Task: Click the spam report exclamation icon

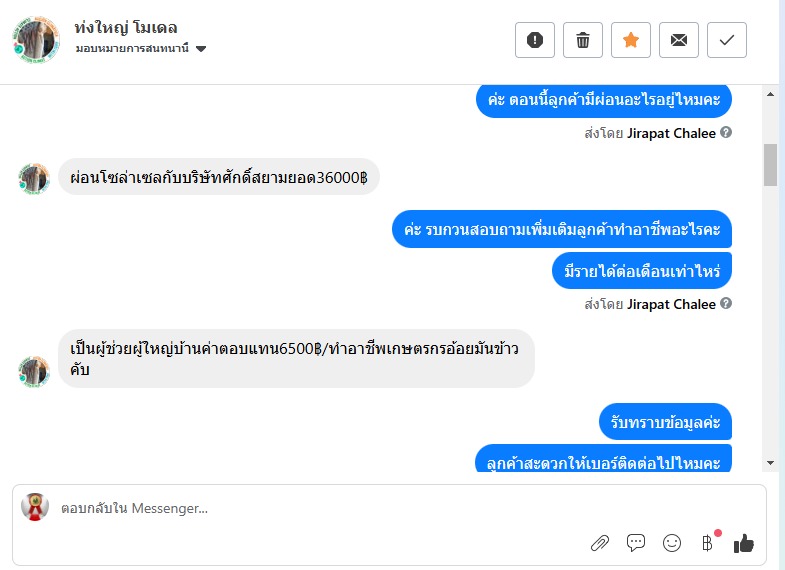Action: coord(534,40)
